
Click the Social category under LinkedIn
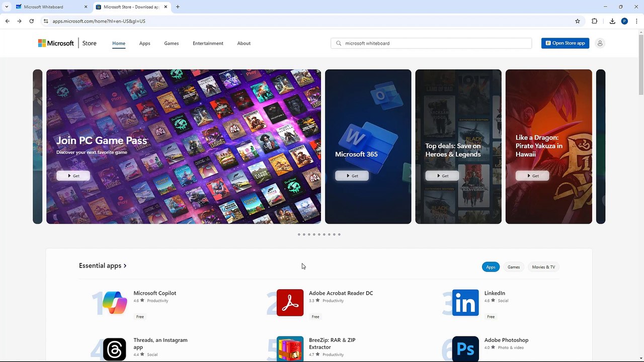[x=503, y=301]
